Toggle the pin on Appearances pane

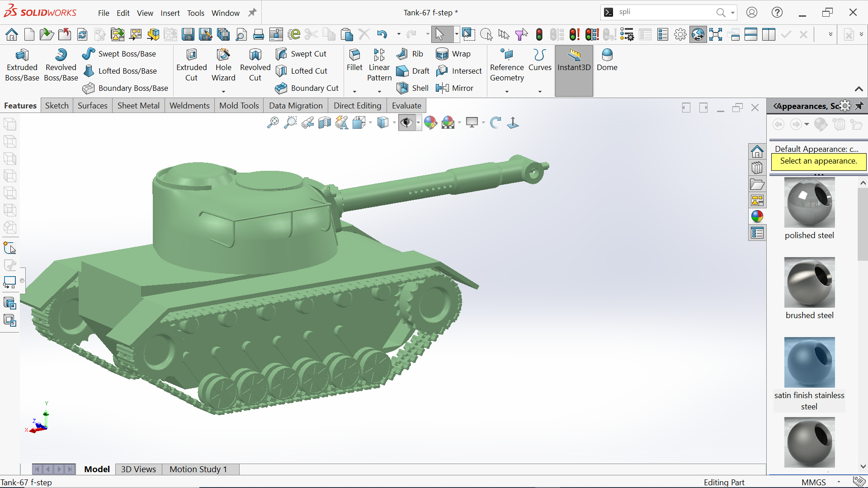pos(859,106)
